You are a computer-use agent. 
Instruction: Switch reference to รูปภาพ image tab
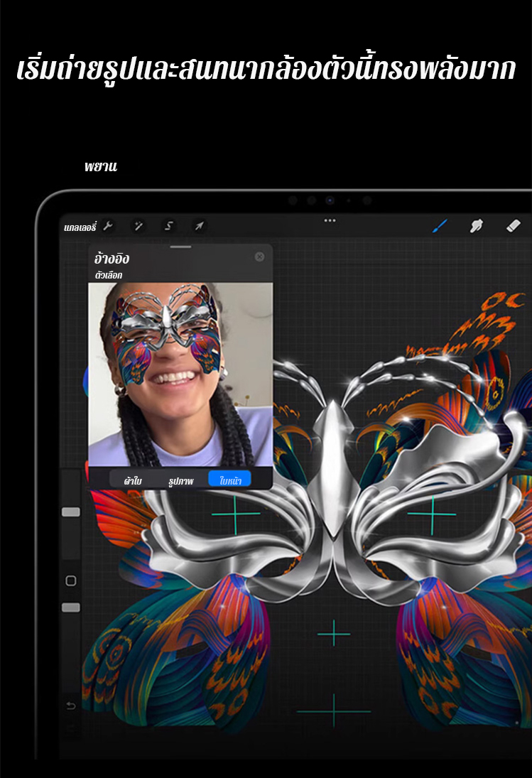pos(181,480)
